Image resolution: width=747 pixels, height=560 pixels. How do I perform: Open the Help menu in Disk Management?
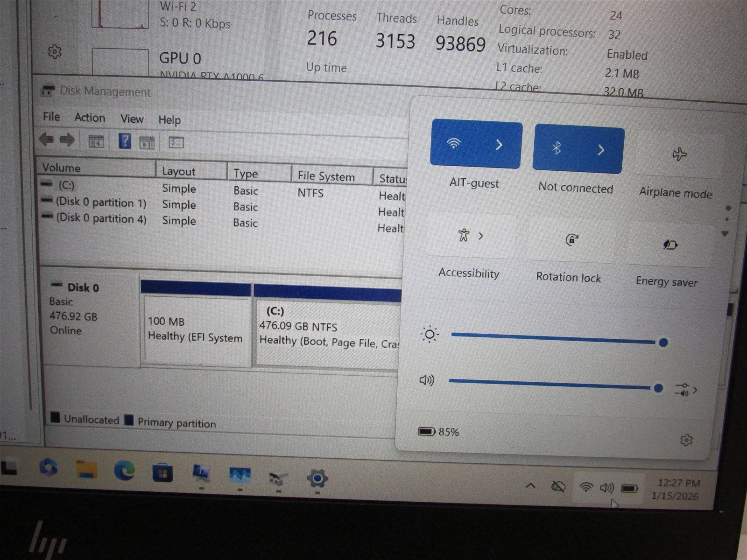point(169,120)
